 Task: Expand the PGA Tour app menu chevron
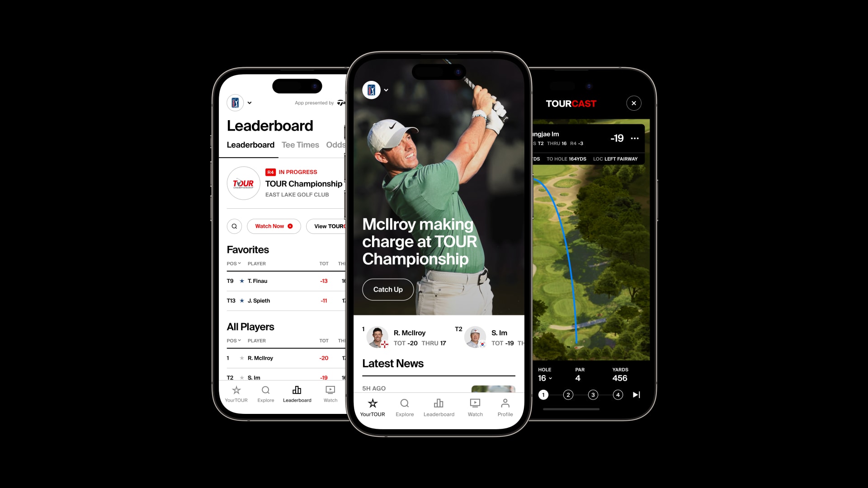pyautogui.click(x=387, y=90)
